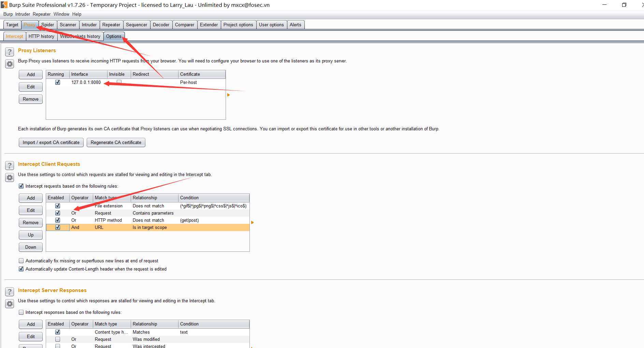Open the Intruder menu
This screenshot has height=348, width=644.
[23, 14]
